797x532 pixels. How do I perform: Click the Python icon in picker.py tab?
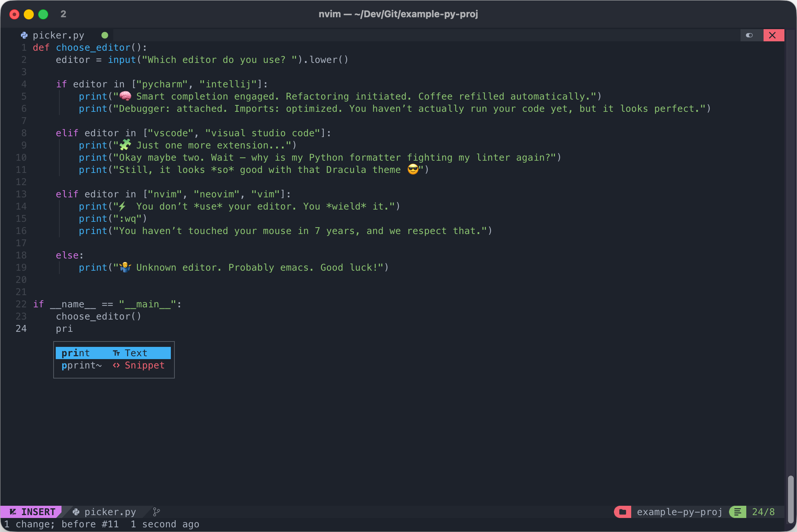tap(24, 35)
